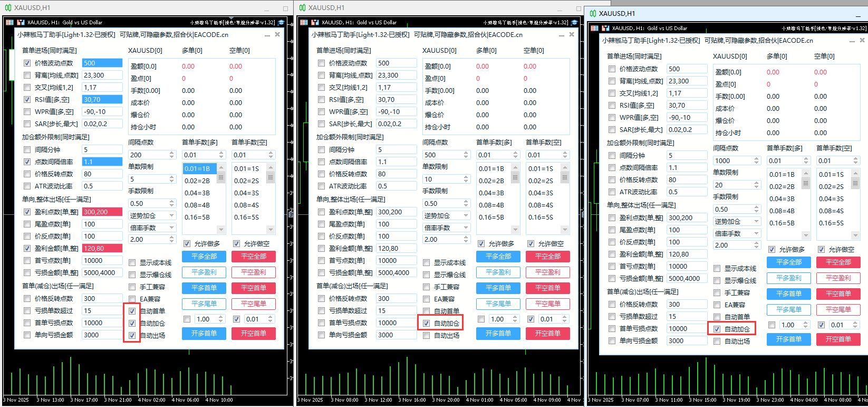Expand the 倍率手数 dropdown in the middle window
This screenshot has height=407, width=868.
coord(446,228)
